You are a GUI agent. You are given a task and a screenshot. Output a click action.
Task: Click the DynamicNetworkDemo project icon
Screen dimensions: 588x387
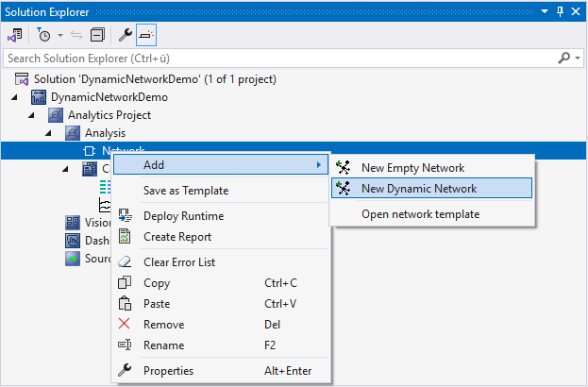39,97
